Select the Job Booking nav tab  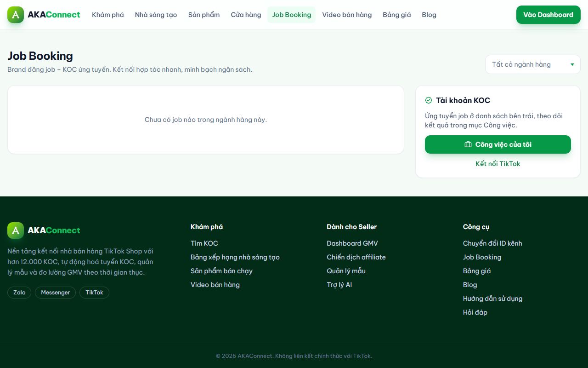click(292, 15)
